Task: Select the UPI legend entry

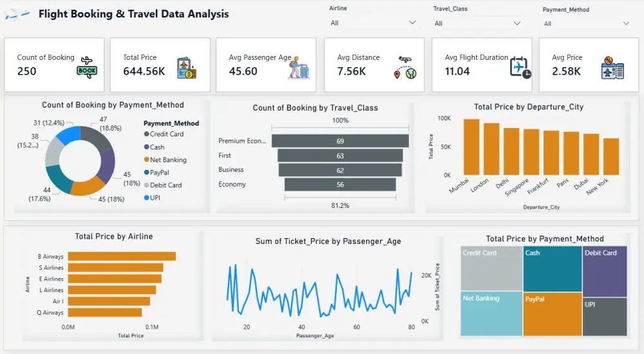Action: coord(153,198)
